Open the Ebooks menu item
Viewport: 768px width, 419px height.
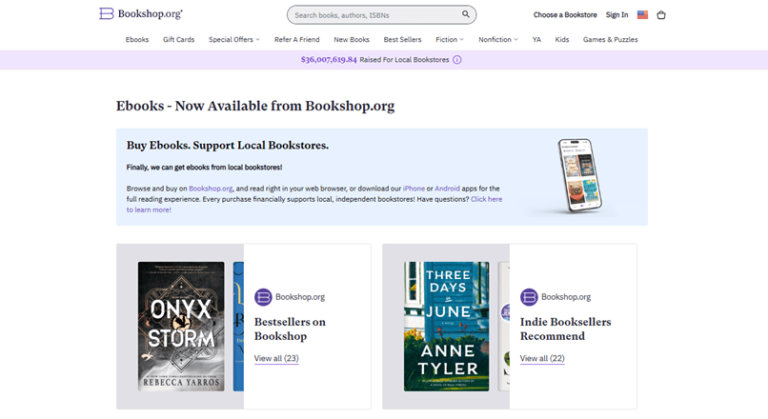click(137, 40)
